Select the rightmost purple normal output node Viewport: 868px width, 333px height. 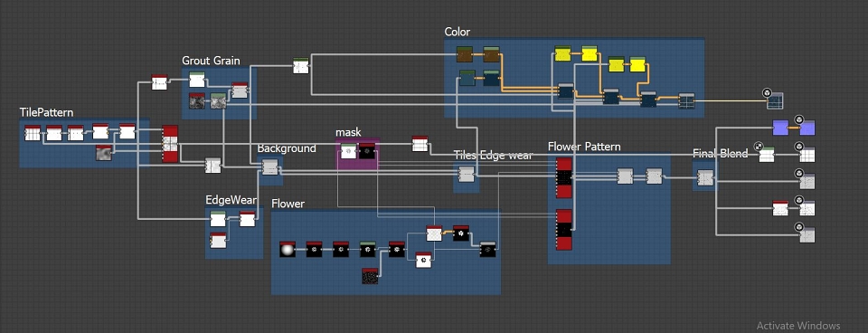click(807, 128)
